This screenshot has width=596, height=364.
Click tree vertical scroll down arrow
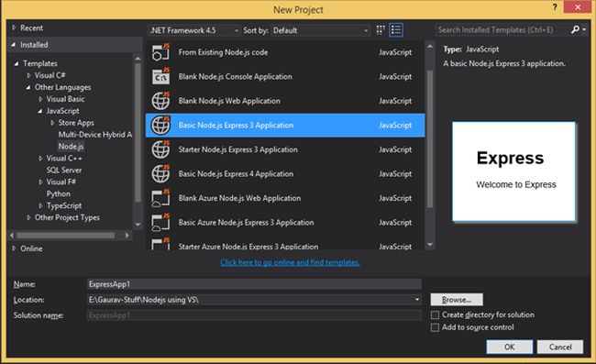pyautogui.click(x=138, y=225)
